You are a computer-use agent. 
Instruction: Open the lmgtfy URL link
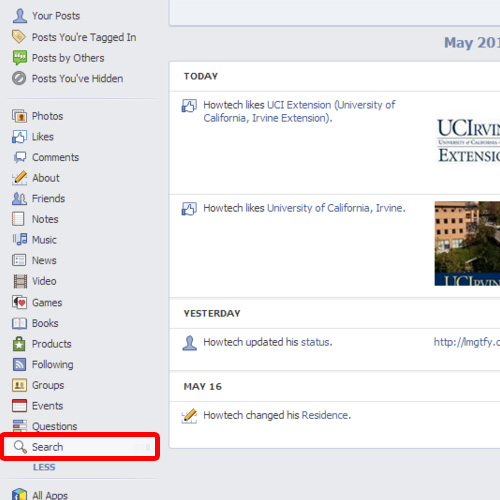tap(467, 342)
